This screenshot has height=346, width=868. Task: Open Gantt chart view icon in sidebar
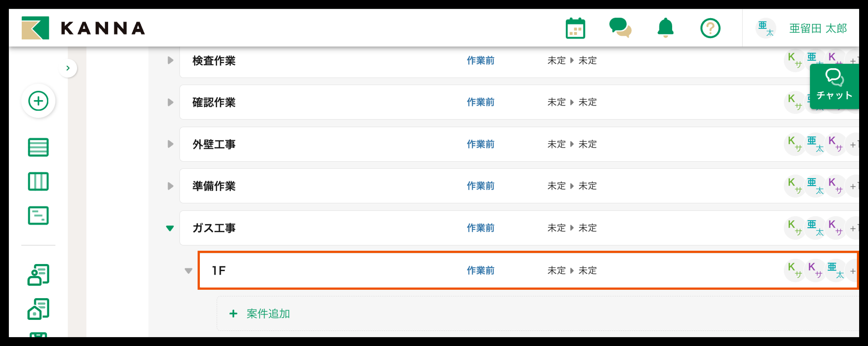38,215
